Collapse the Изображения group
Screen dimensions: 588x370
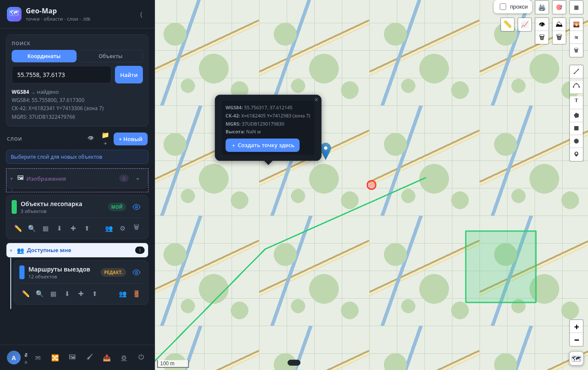[11, 179]
